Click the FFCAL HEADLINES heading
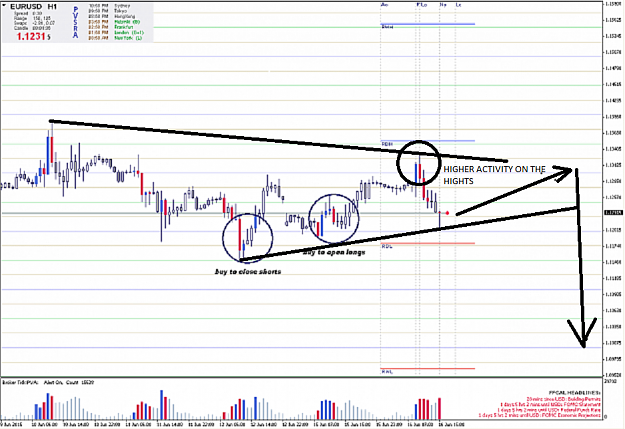 tap(574, 393)
